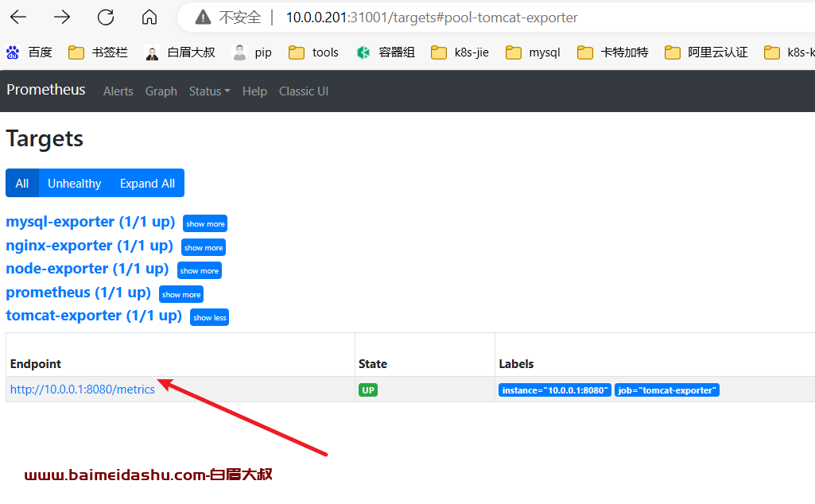Show more for prometheus pool
Viewport: 815px width, 504px height.
coord(180,295)
